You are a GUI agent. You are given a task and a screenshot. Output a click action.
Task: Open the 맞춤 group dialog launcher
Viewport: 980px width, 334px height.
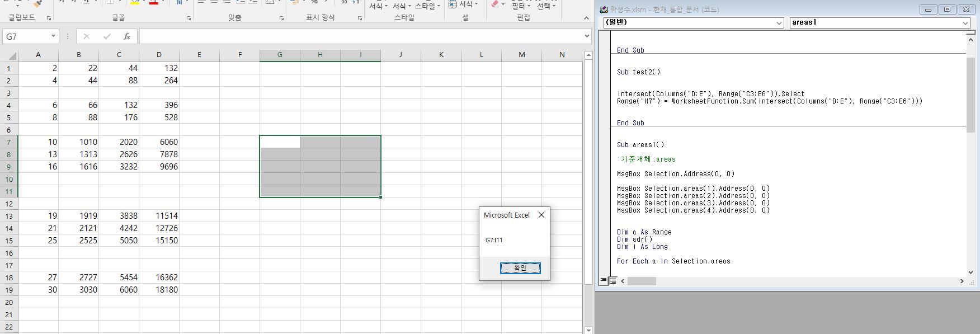pos(281,18)
